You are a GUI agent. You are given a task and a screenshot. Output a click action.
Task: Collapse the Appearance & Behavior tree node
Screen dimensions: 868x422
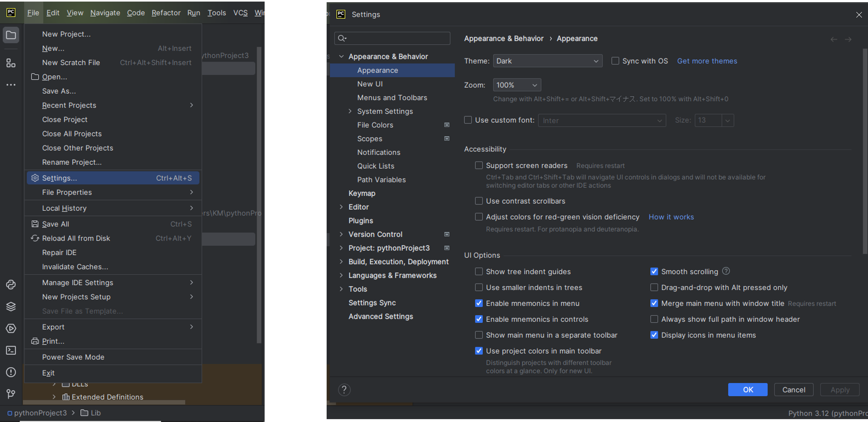click(341, 56)
